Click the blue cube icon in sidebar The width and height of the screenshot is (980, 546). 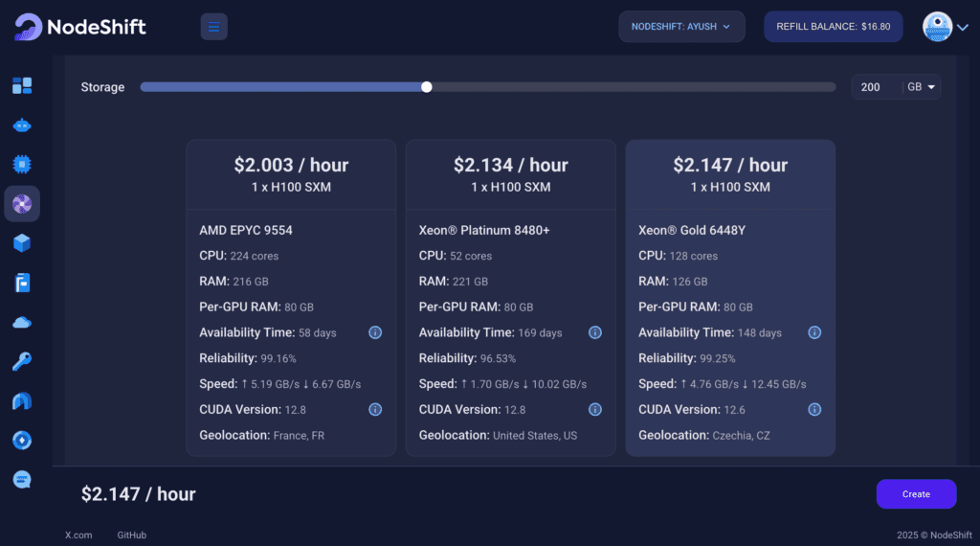[22, 243]
